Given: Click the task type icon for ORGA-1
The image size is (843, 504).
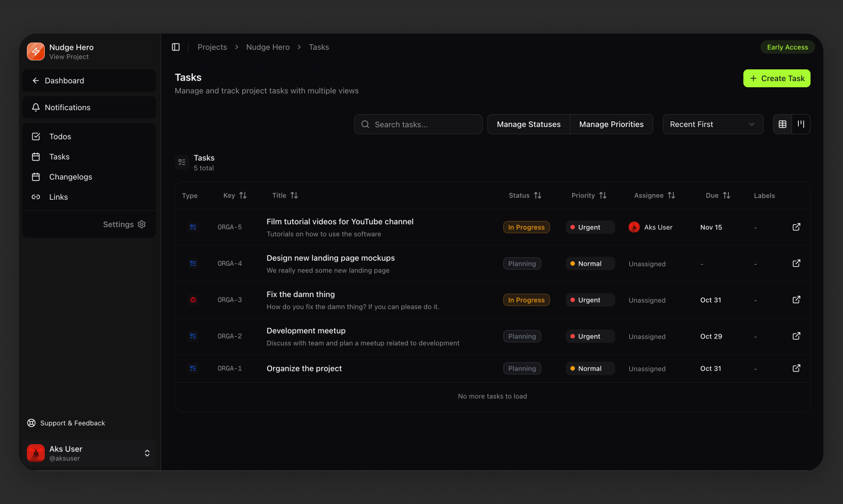Looking at the screenshot, I should [193, 368].
